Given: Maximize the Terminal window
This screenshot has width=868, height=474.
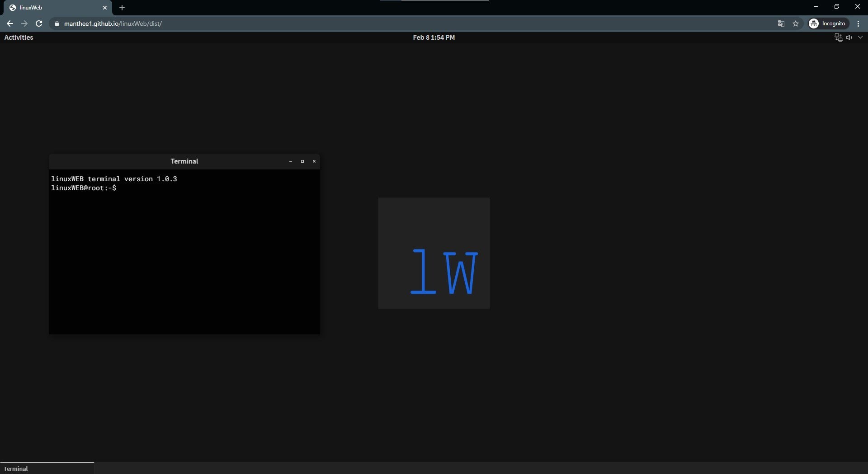Looking at the screenshot, I should [302, 161].
